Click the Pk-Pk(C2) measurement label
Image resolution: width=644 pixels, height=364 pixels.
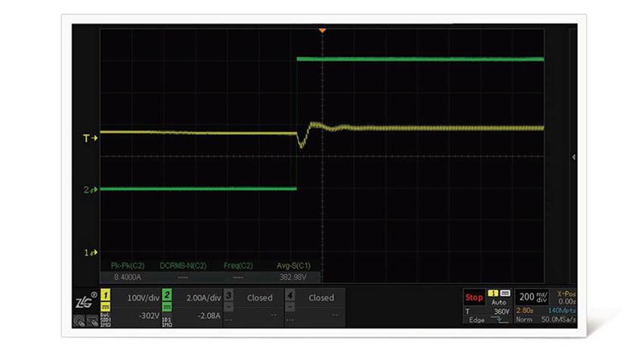coord(128,265)
